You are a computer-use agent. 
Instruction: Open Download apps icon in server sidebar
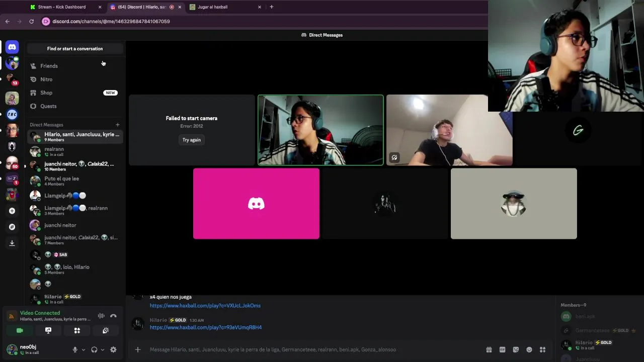[x=12, y=243]
